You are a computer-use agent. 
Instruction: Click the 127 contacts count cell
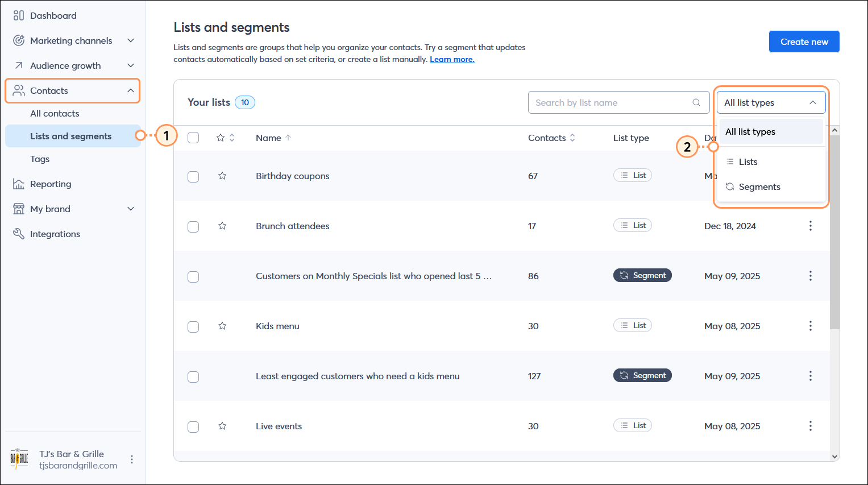click(x=534, y=376)
